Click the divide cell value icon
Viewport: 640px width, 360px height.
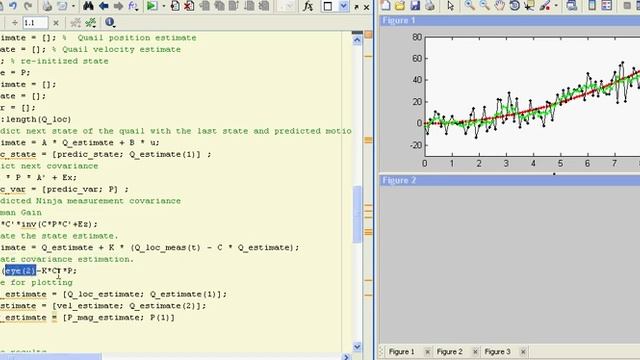pos(15,23)
